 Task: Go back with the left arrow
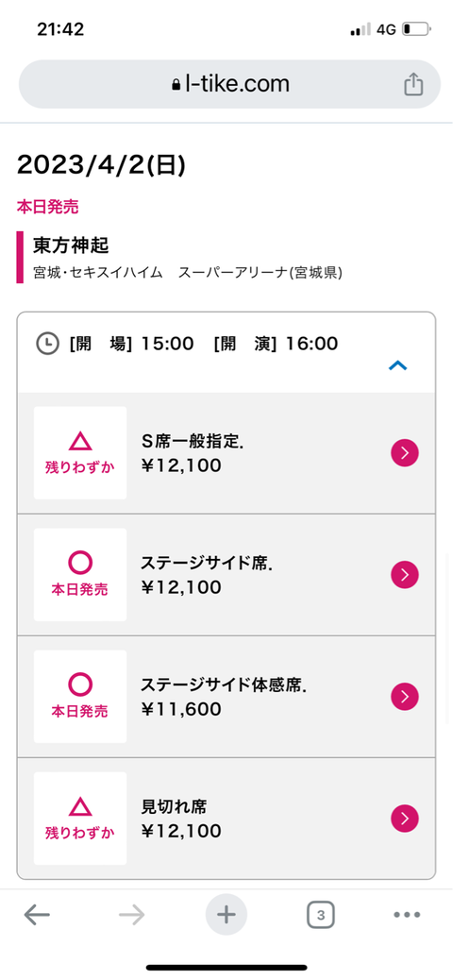pos(37,915)
